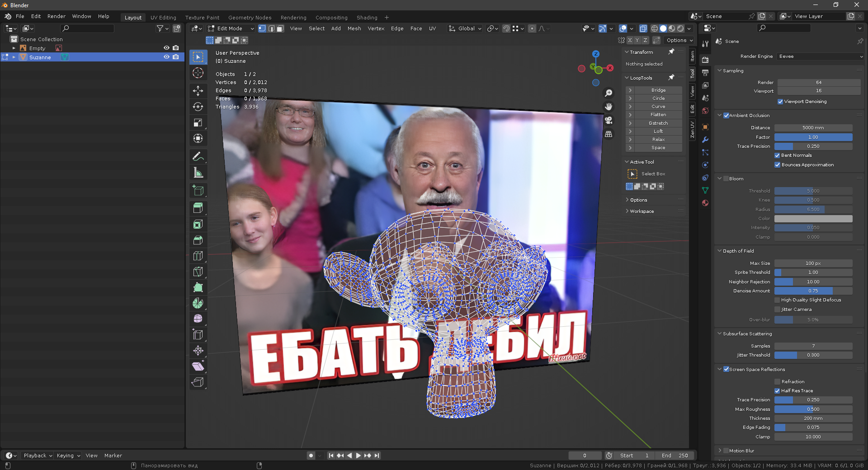Switch viewport shading to wireframe
The width and height of the screenshot is (868, 470).
pos(654,28)
